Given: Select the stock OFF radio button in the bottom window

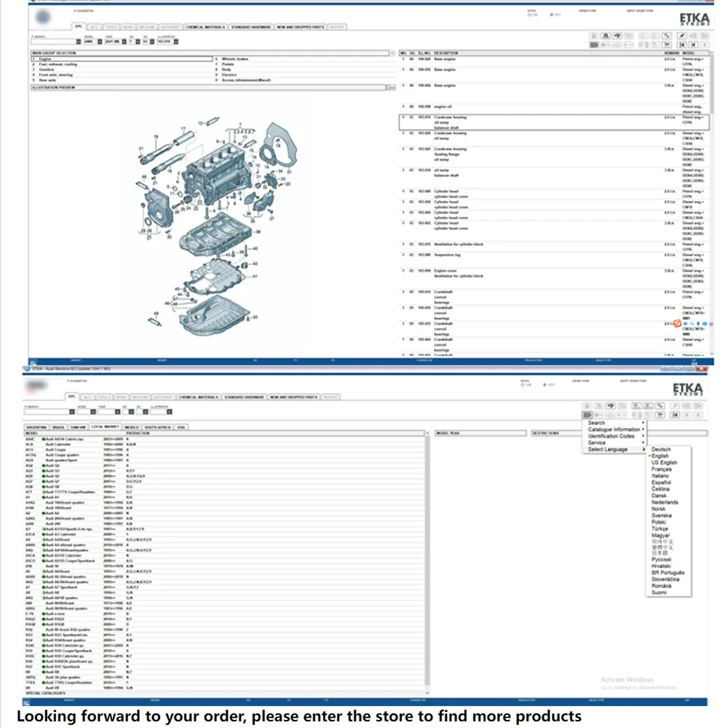Looking at the screenshot, I should coord(545,385).
